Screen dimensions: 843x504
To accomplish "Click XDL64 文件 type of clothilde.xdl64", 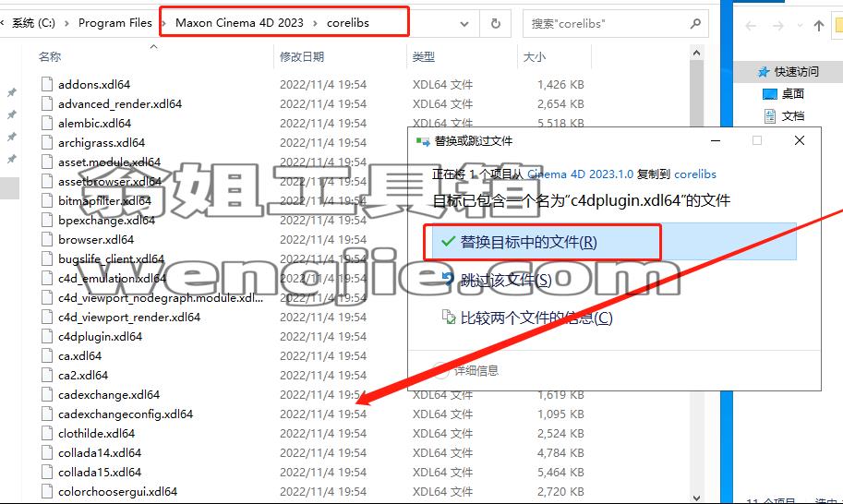I will (442, 433).
